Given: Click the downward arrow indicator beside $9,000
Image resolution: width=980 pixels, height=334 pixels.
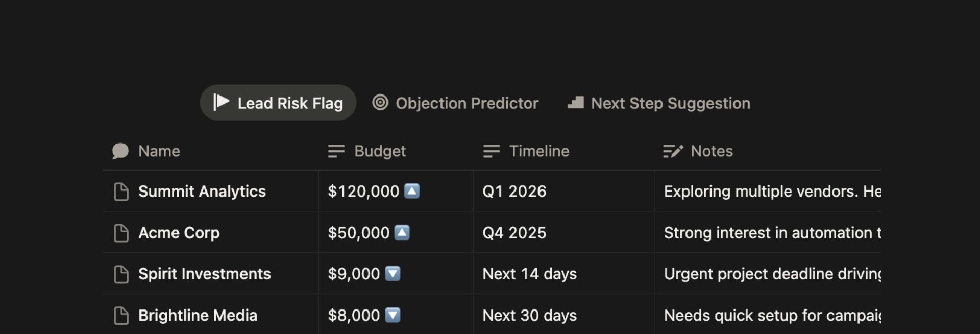Looking at the screenshot, I should [393, 274].
